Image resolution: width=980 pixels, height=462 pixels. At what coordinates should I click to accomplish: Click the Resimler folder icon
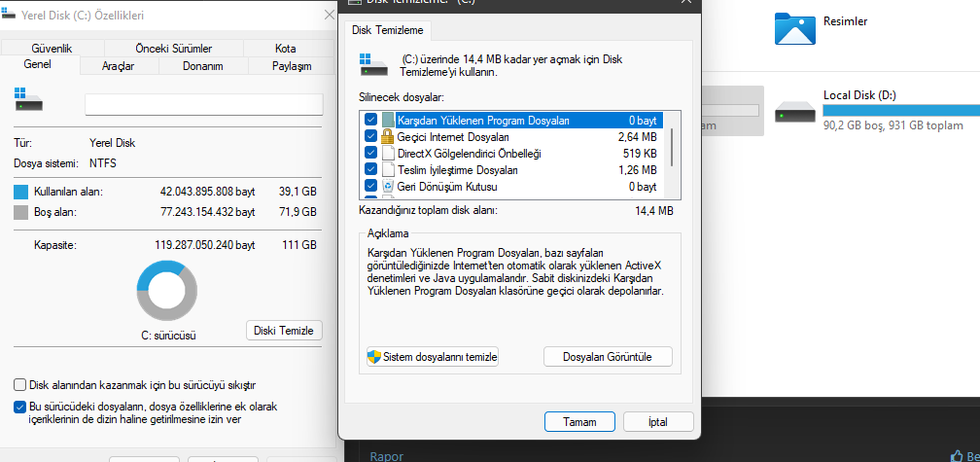coord(795,28)
